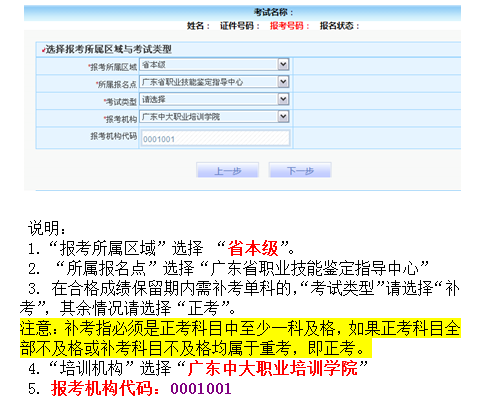Open the 考试类型 dropdown arrow

coord(283,99)
